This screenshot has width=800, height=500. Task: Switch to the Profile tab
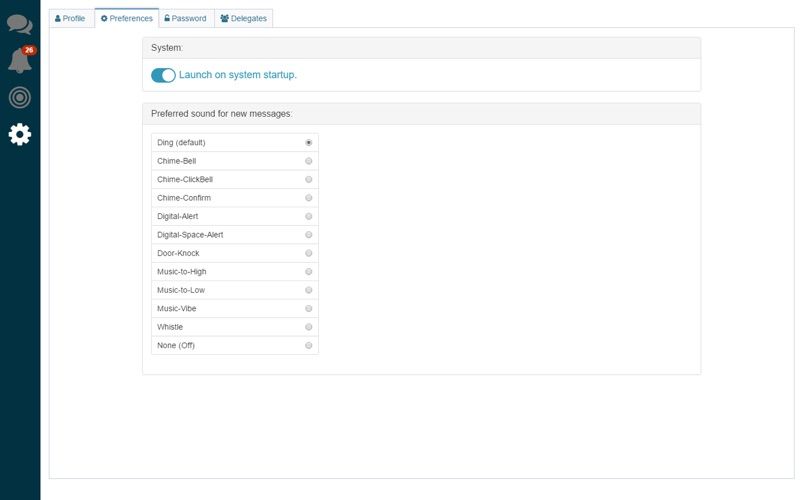point(70,18)
